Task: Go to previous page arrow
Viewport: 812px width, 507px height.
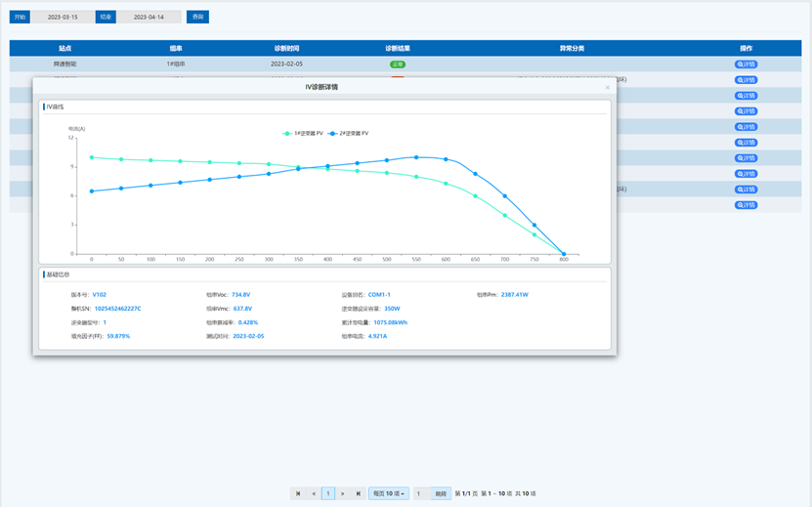Action: tap(314, 494)
